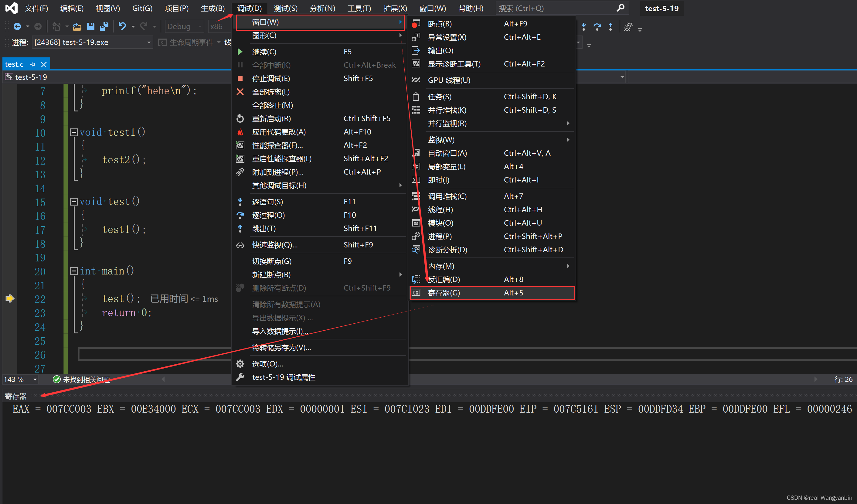Click the Registers icon in submenu
This screenshot has height=504, width=857.
pos(416,293)
